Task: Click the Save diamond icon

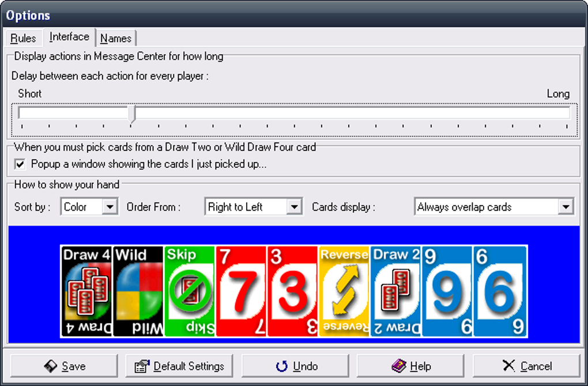Action: coord(51,366)
